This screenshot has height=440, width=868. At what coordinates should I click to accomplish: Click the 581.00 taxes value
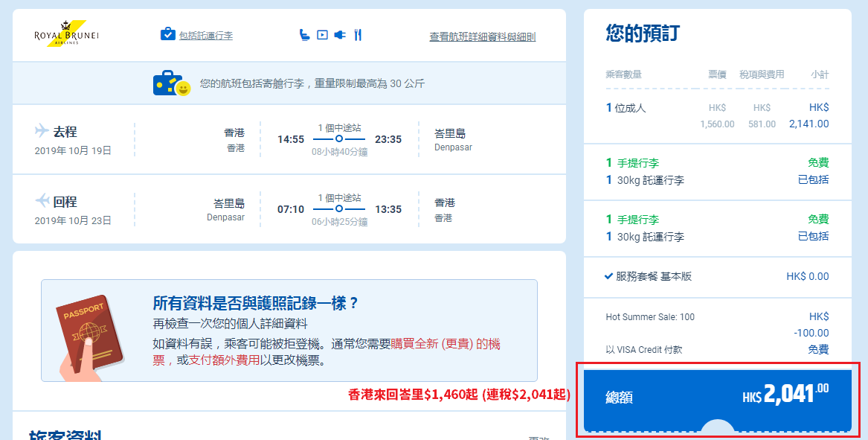(x=762, y=124)
